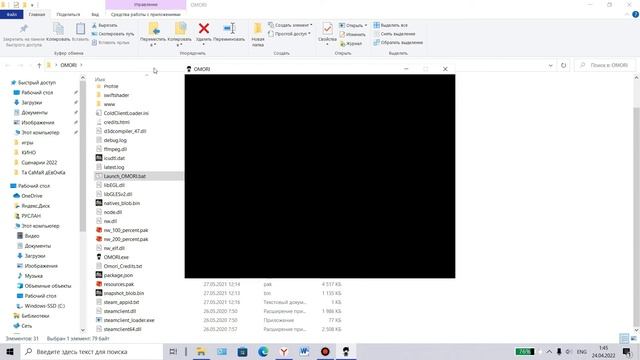Click Снять выделение in the ribbon

394,34
